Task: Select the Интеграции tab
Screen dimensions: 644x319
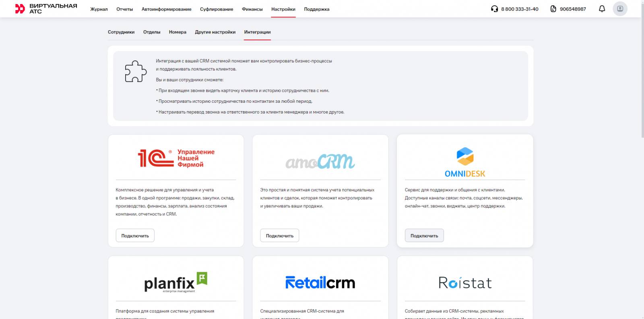Action: point(257,32)
